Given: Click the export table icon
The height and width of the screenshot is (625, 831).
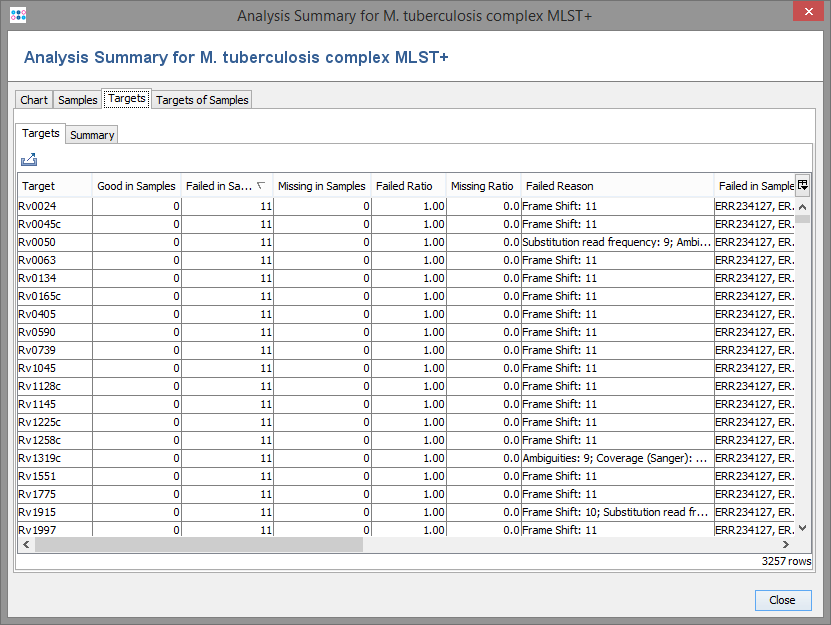Looking at the screenshot, I should pos(28,159).
